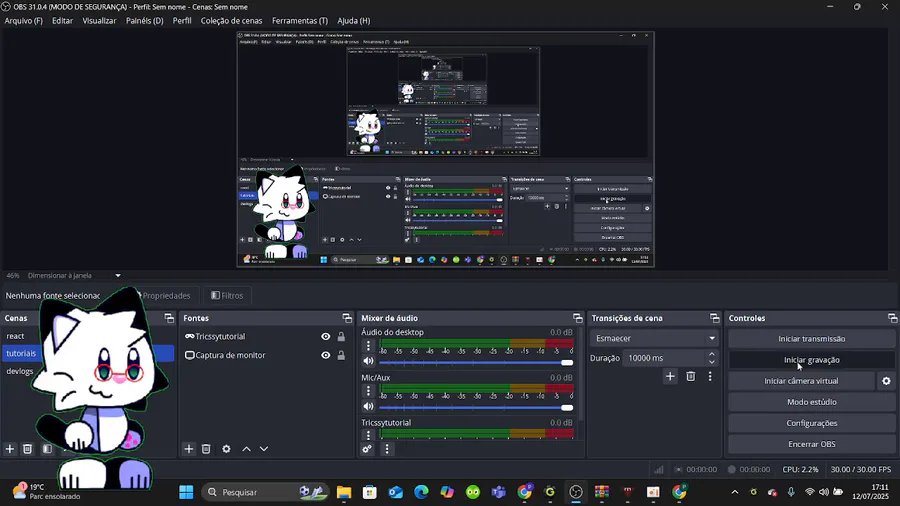
Task: Add a new scene with the plus icon
Action: [10, 449]
